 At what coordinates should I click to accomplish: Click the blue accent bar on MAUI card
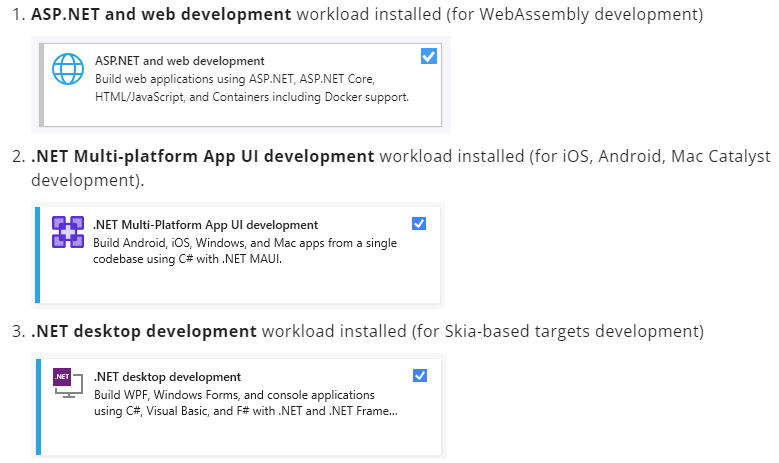tap(37, 254)
